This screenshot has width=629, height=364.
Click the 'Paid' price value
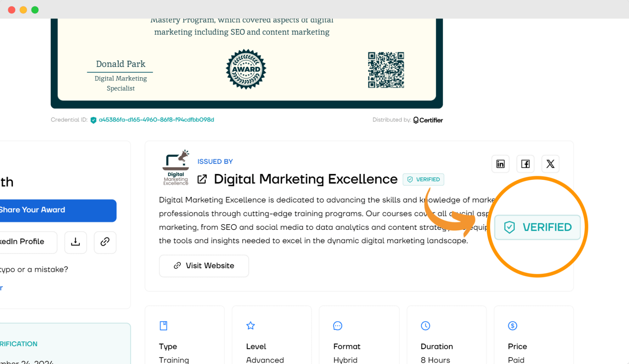516,360
